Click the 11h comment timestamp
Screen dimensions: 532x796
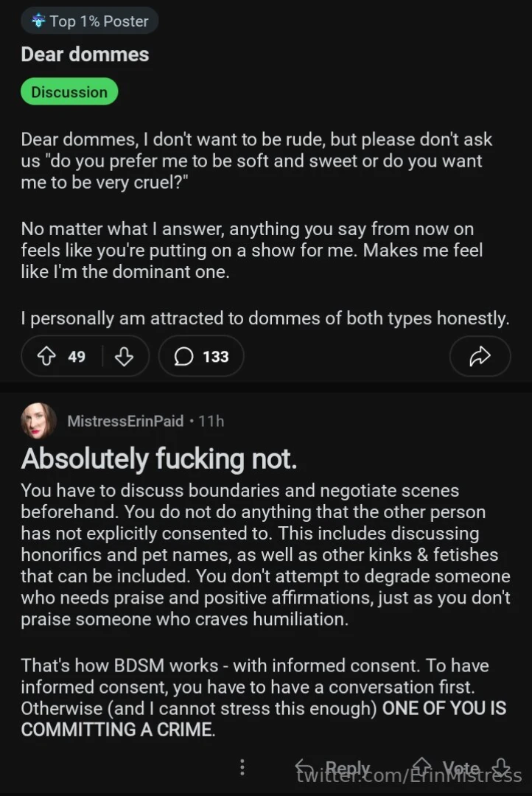(211, 421)
